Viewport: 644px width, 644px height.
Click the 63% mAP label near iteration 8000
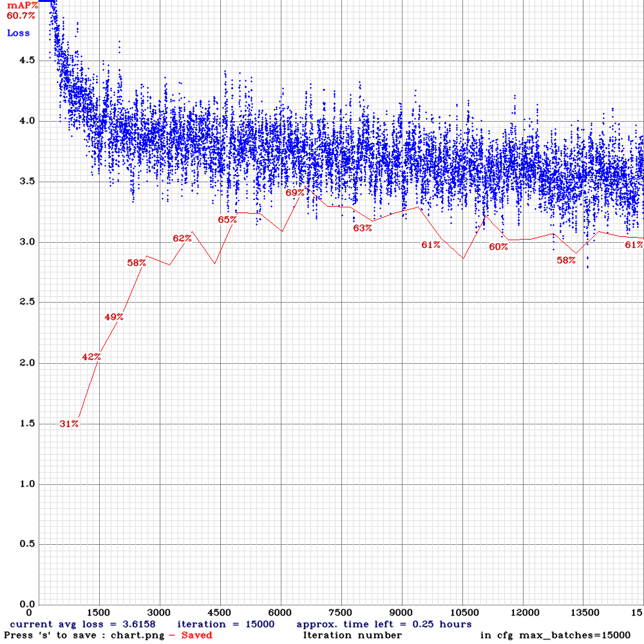(363, 227)
